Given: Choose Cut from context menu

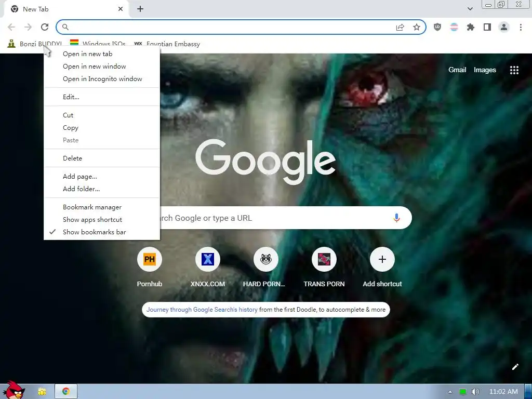Looking at the screenshot, I should [102, 115].
